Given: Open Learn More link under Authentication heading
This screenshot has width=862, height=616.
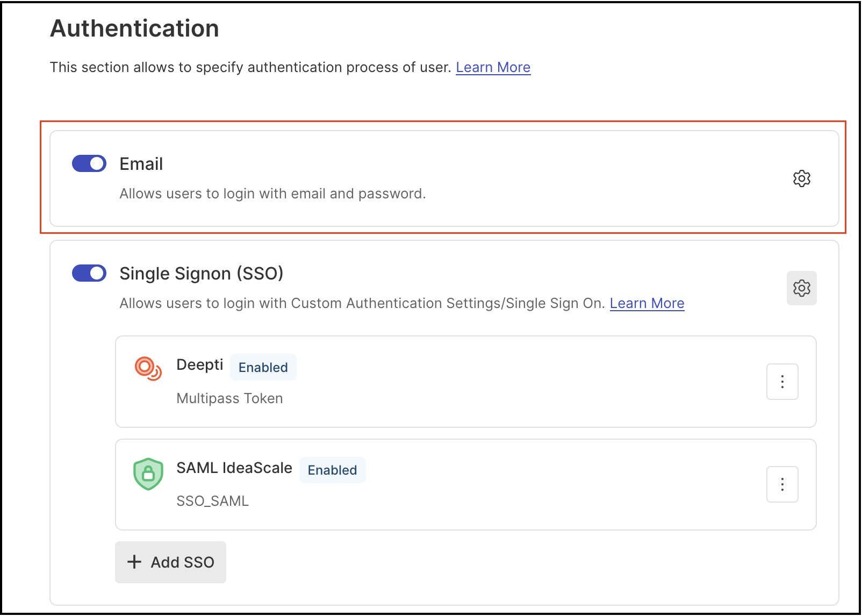Looking at the screenshot, I should click(493, 67).
